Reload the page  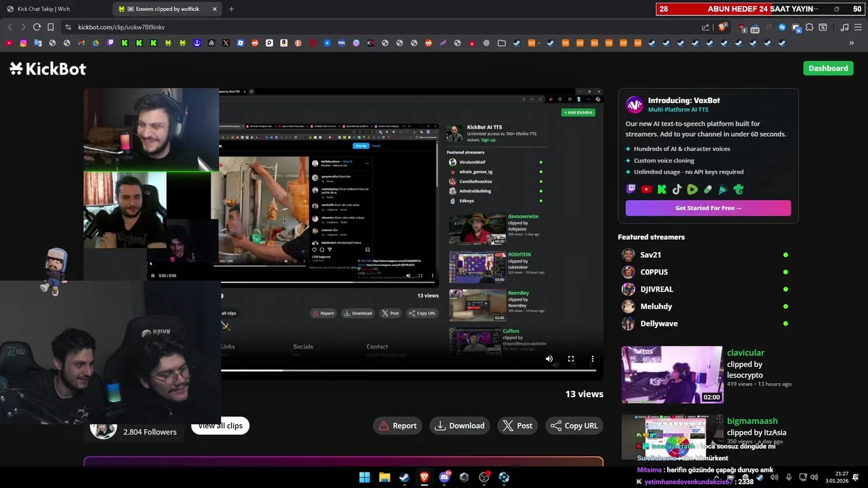[37, 27]
